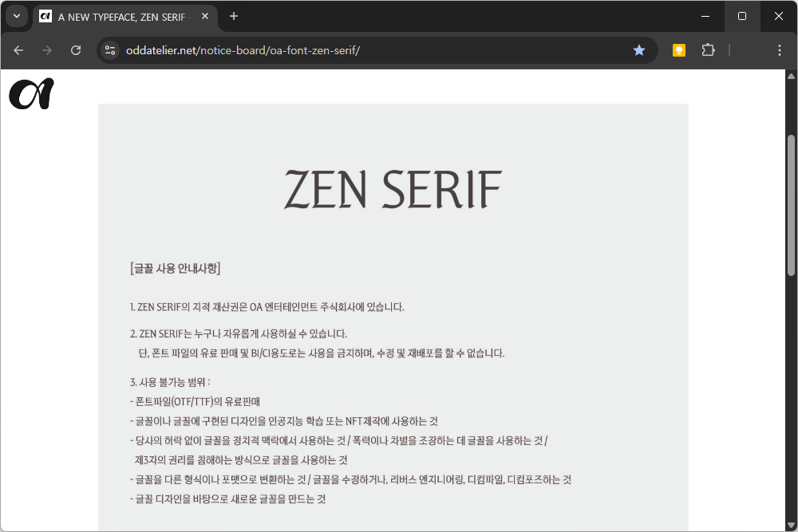
Task: Expand the tab search dropdown arrow
Action: click(x=17, y=16)
